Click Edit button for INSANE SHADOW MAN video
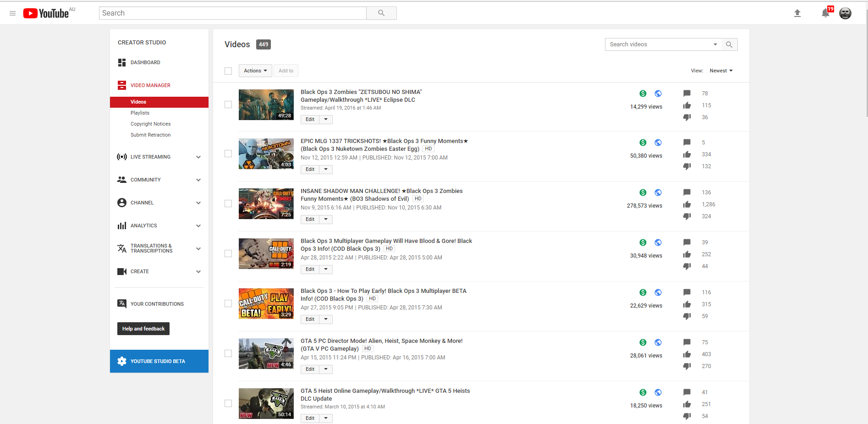Viewport: 868px width, 424px height. (x=310, y=219)
